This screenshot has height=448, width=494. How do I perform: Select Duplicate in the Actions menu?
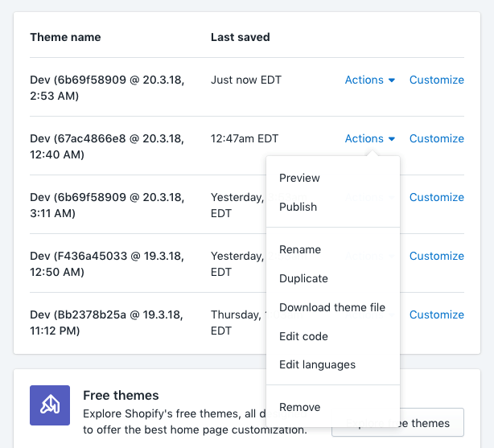coord(333,278)
